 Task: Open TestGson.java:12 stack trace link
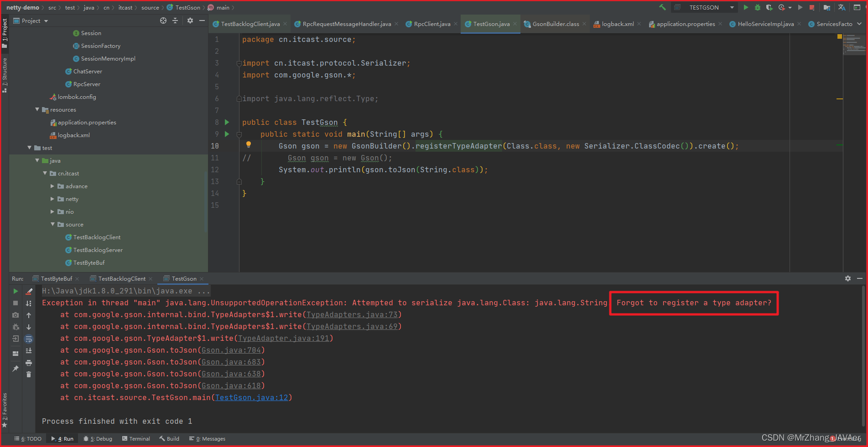click(x=252, y=397)
